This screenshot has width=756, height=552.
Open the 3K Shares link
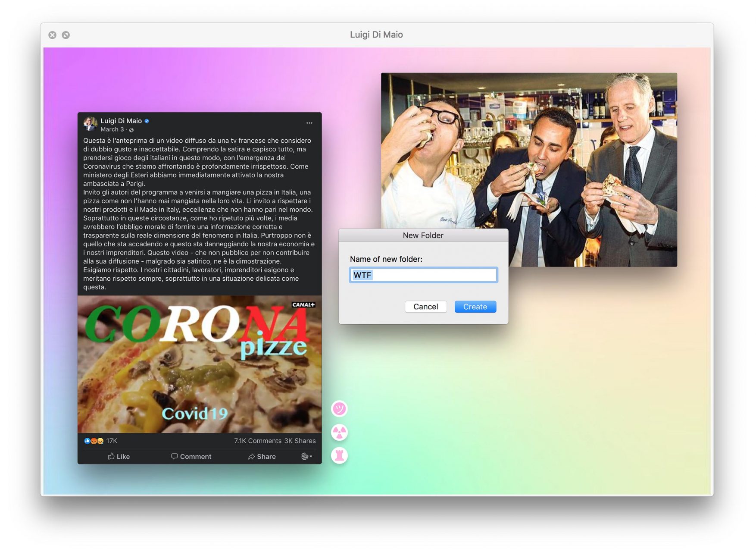point(300,441)
